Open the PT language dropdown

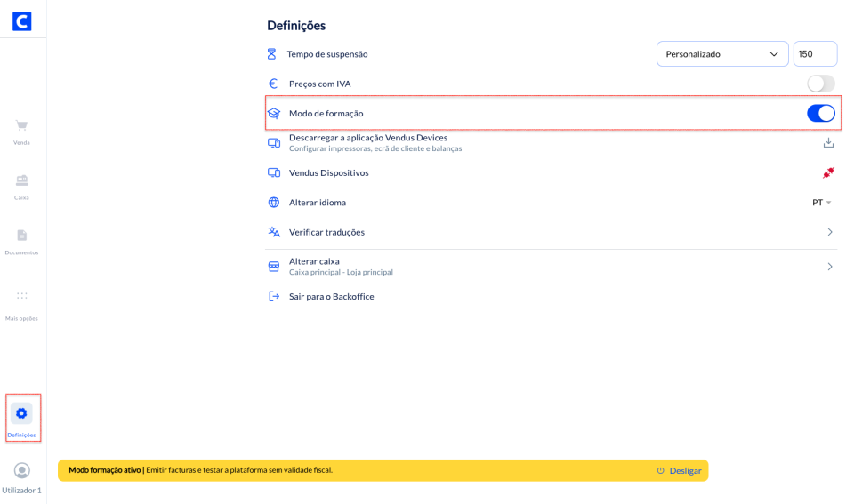tap(821, 203)
